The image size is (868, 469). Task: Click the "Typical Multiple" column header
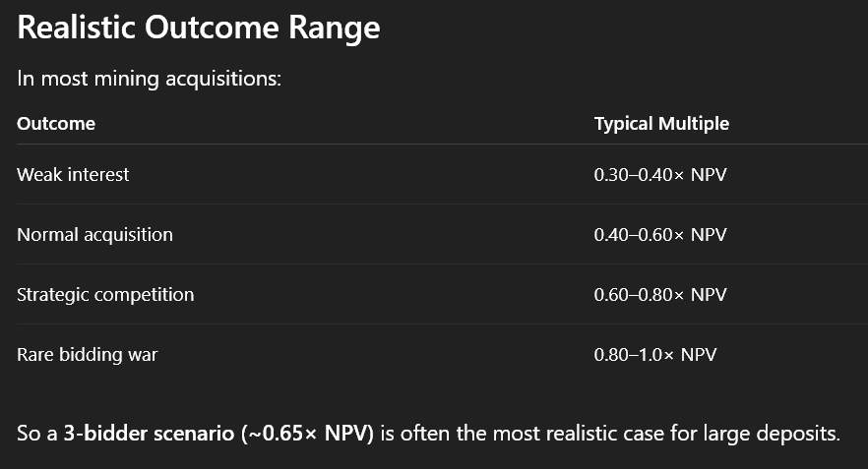661,124
